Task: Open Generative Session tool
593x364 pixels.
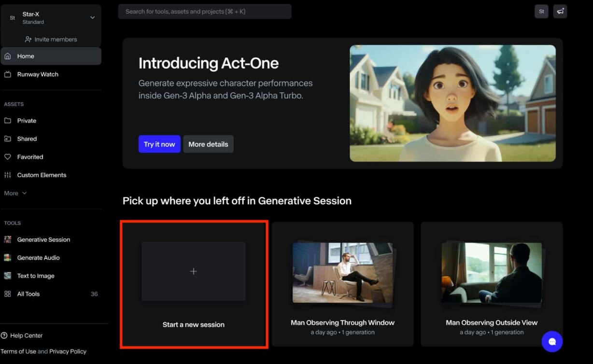Action: 51,239
